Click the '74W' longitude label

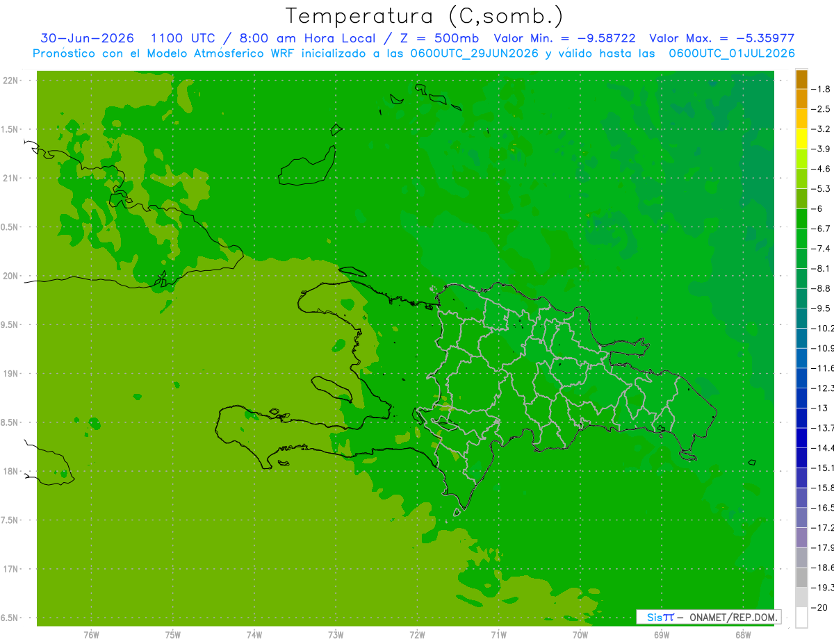click(x=254, y=635)
